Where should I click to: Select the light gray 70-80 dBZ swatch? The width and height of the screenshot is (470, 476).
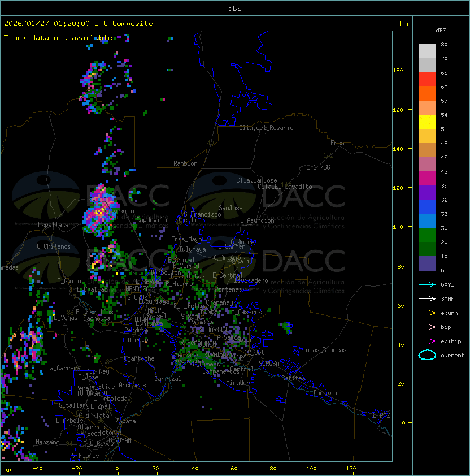427,51
